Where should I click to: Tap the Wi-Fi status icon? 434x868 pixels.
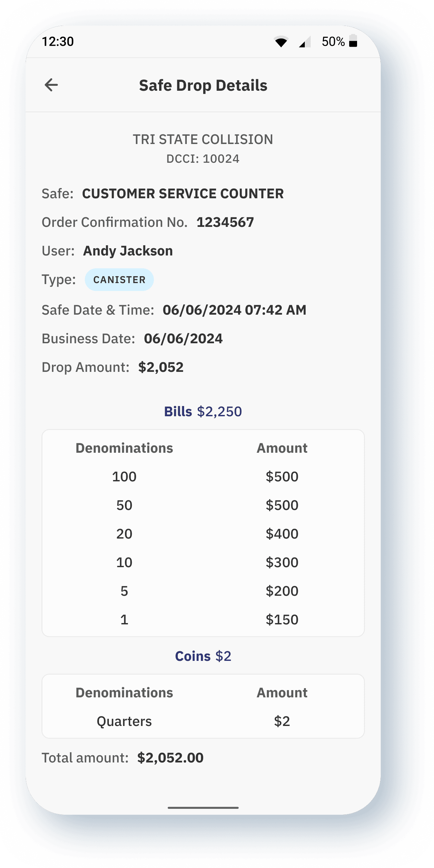(281, 42)
